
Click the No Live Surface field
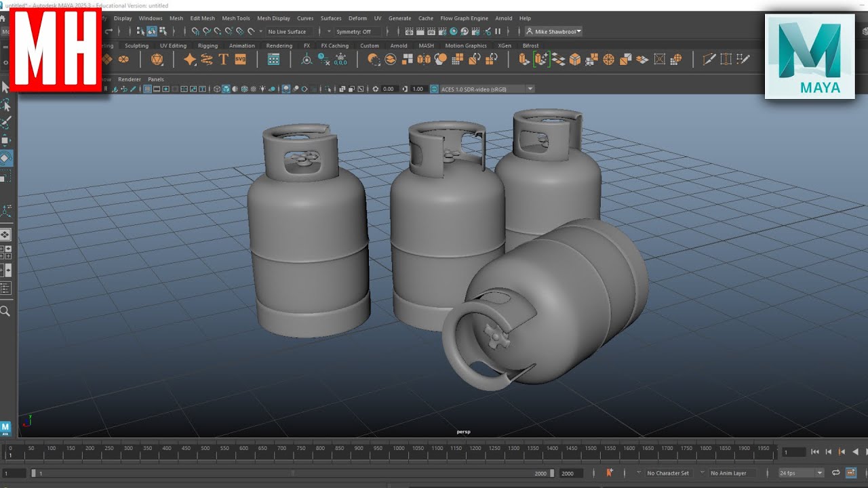[287, 32]
